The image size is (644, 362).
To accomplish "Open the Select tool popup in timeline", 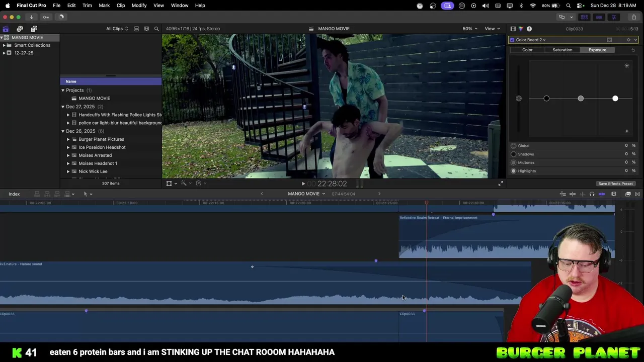I will coord(88,194).
